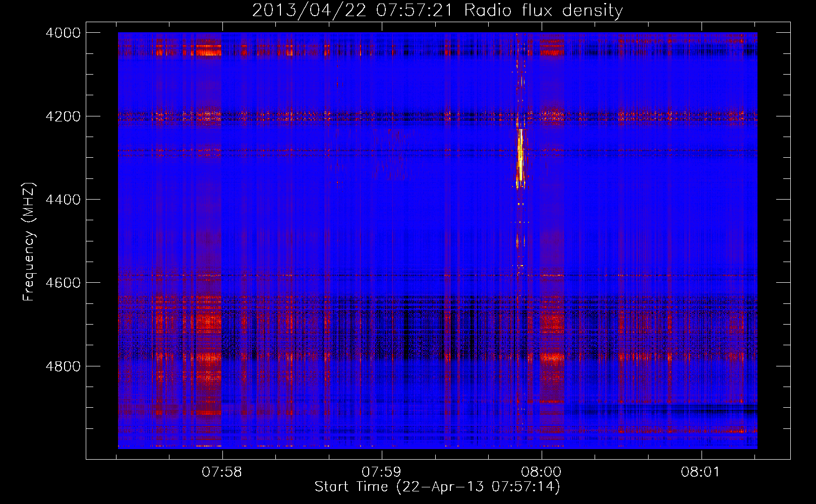
Task: Click the 08:00 time tick label
Action: (x=542, y=472)
